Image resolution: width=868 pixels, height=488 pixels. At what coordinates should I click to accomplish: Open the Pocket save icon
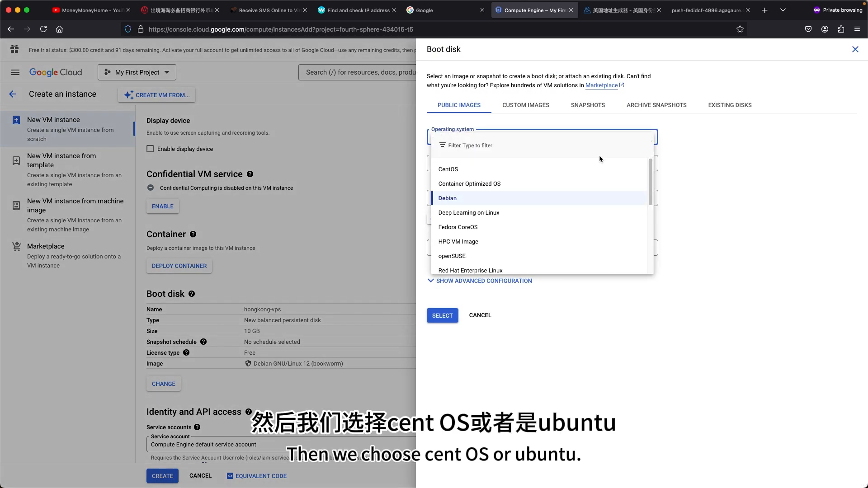[808, 29]
